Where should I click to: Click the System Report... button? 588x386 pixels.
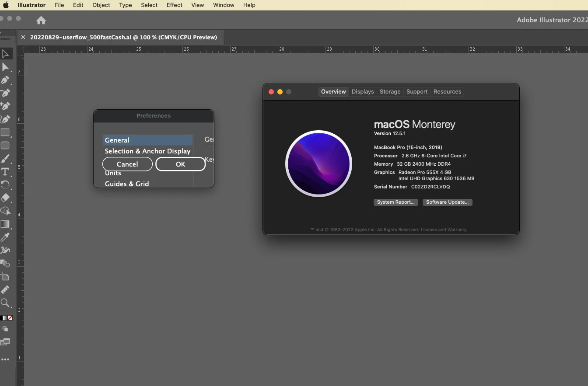(396, 202)
